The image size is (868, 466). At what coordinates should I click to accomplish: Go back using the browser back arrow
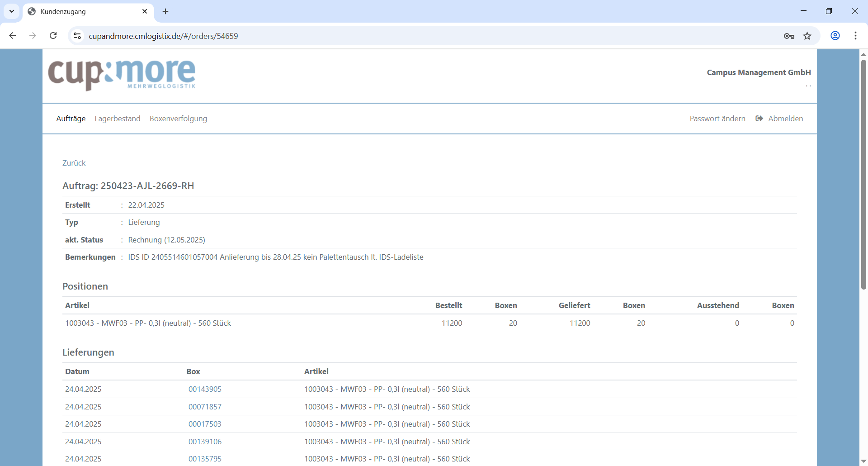(x=13, y=36)
